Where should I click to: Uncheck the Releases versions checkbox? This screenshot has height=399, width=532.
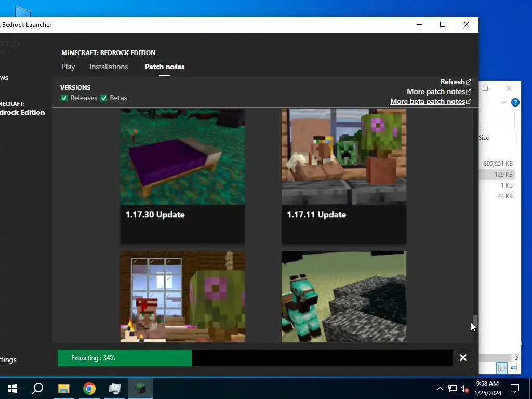[64, 98]
